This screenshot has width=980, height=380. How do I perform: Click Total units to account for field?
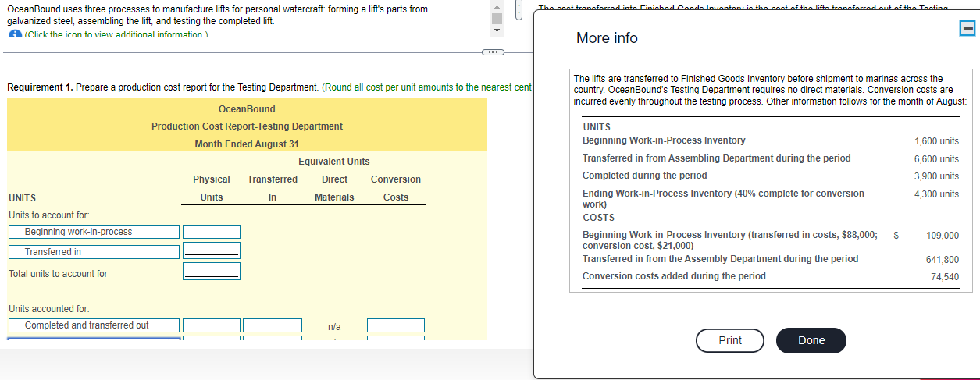click(x=212, y=271)
